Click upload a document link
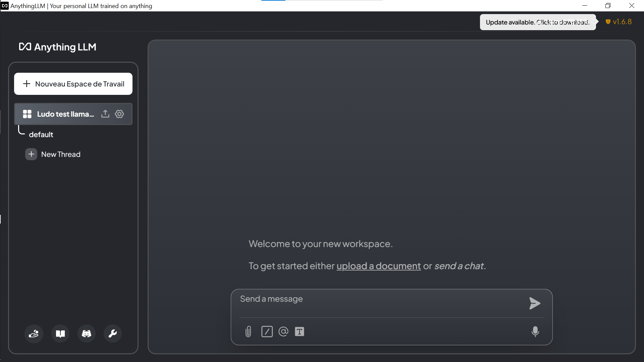The image size is (644, 362). 379,266
